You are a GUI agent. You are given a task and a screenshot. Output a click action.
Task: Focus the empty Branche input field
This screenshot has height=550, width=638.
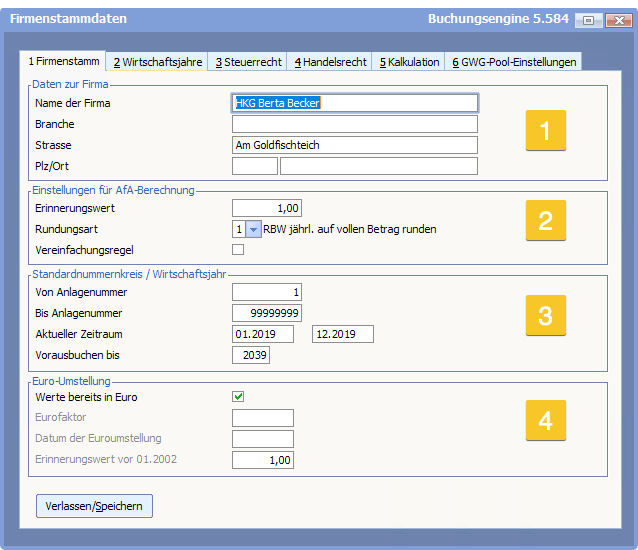(355, 124)
